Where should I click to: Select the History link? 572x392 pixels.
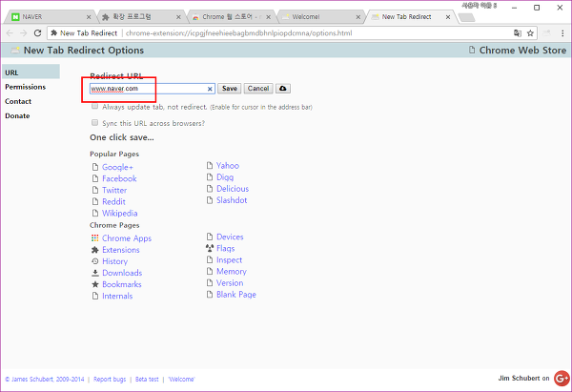pos(115,261)
